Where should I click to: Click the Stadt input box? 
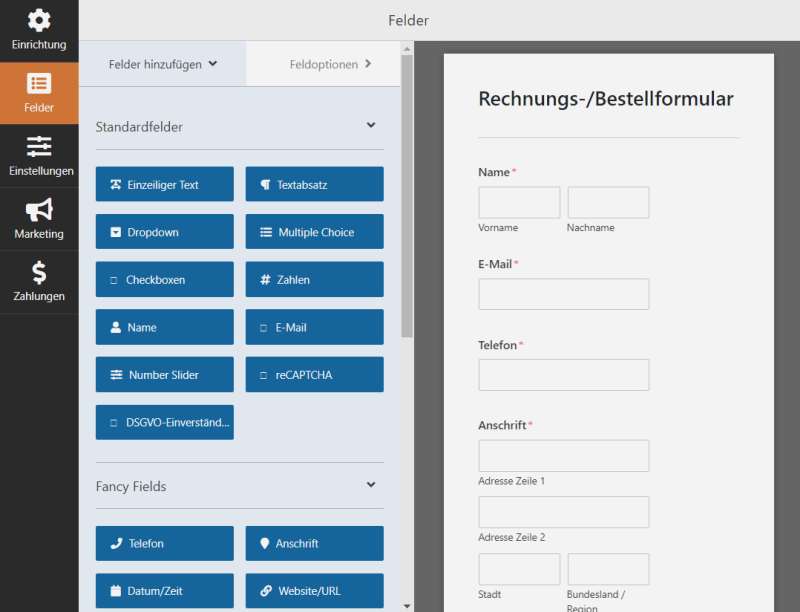click(x=519, y=569)
